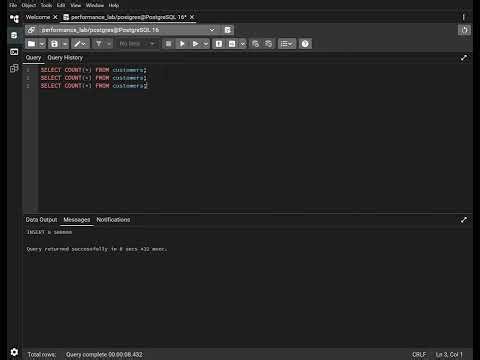Click the 'Query complete' status bar text
This screenshot has width=480, height=360.
pyautogui.click(x=104, y=355)
